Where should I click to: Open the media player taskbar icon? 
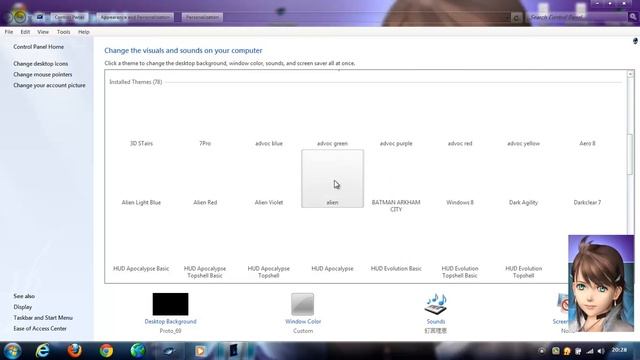point(200,351)
